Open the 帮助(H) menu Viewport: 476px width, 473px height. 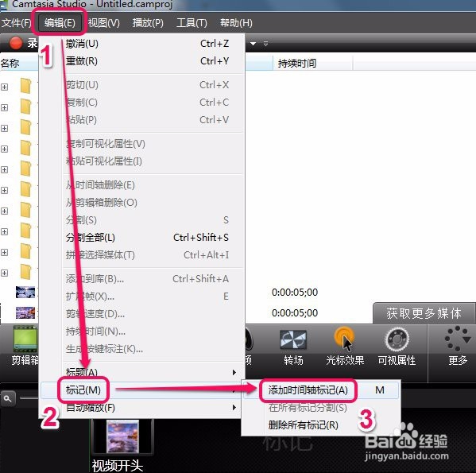point(236,23)
